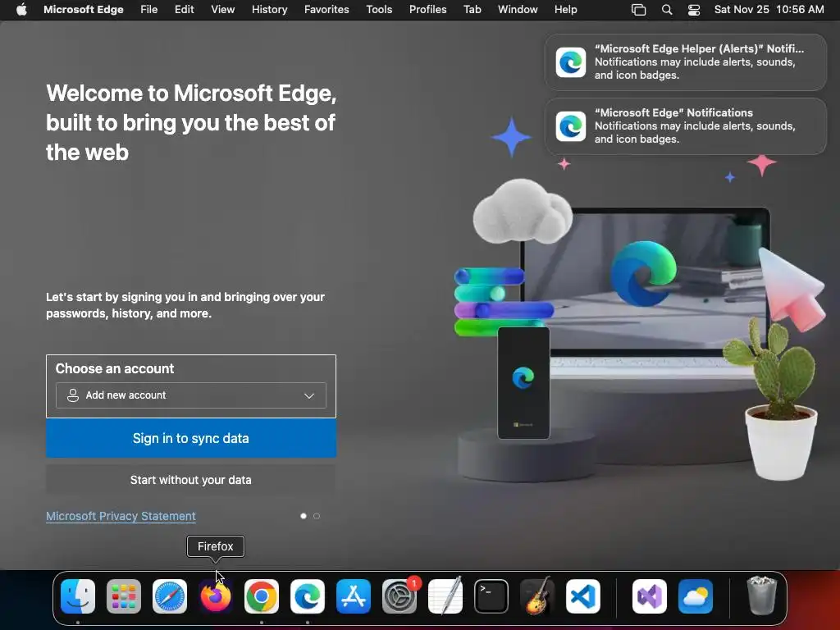Screen dimensions: 840x630
Task: Open the Profiles menu
Action: coord(428,9)
